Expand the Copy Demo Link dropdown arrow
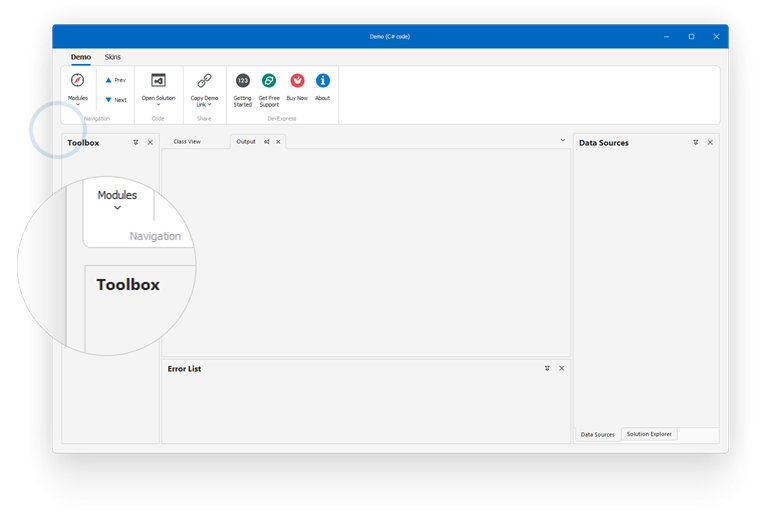Screen dimensions: 780x520 click(209, 104)
